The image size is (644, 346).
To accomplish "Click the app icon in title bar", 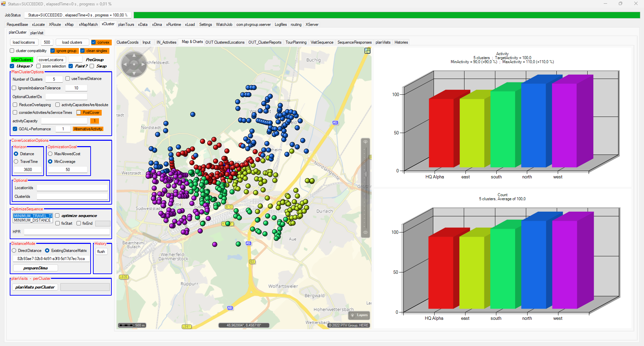I will [x=3, y=4].
